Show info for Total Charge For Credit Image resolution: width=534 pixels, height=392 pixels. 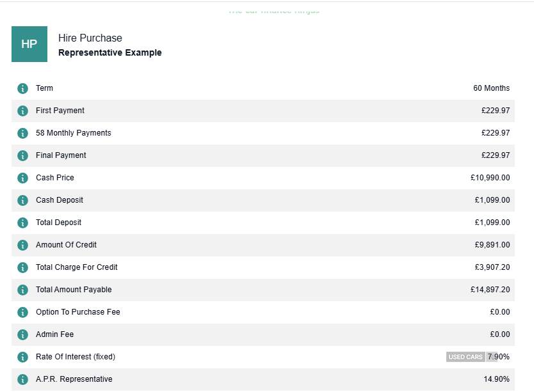tap(22, 267)
